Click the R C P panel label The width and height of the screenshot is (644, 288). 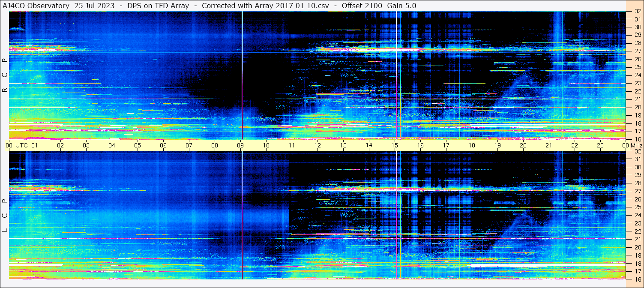pyautogui.click(x=5, y=75)
